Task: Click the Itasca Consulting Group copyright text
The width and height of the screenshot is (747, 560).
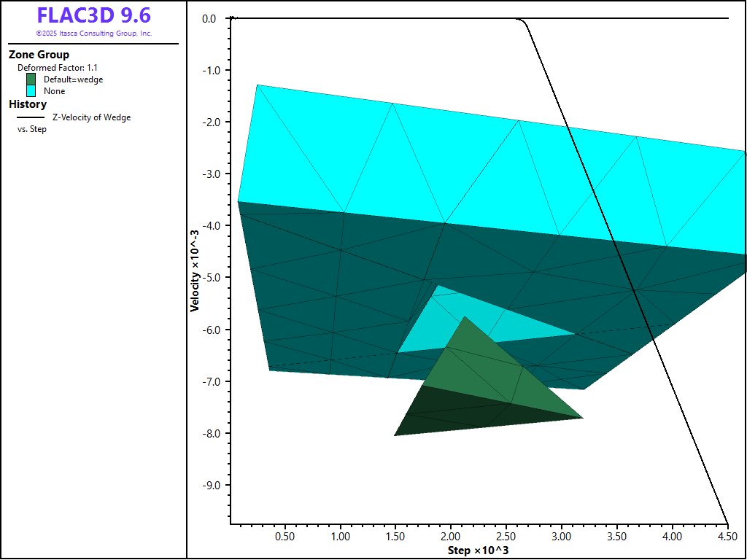Action: click(x=94, y=34)
